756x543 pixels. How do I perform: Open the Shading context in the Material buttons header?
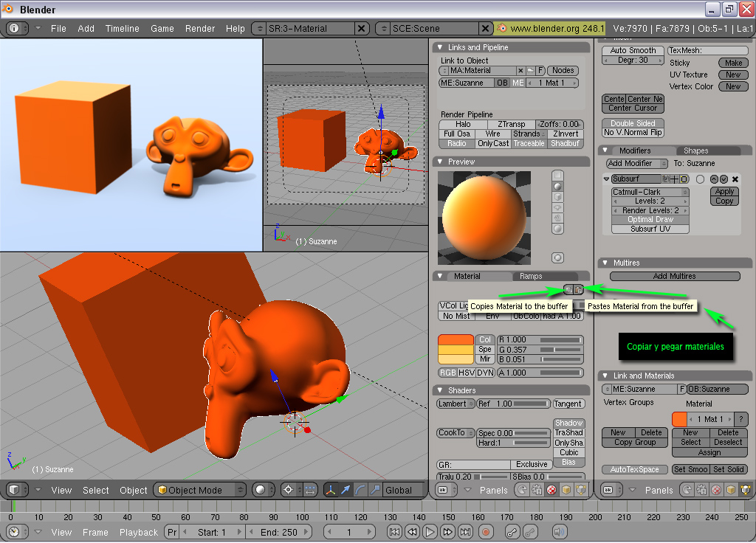coord(551,490)
